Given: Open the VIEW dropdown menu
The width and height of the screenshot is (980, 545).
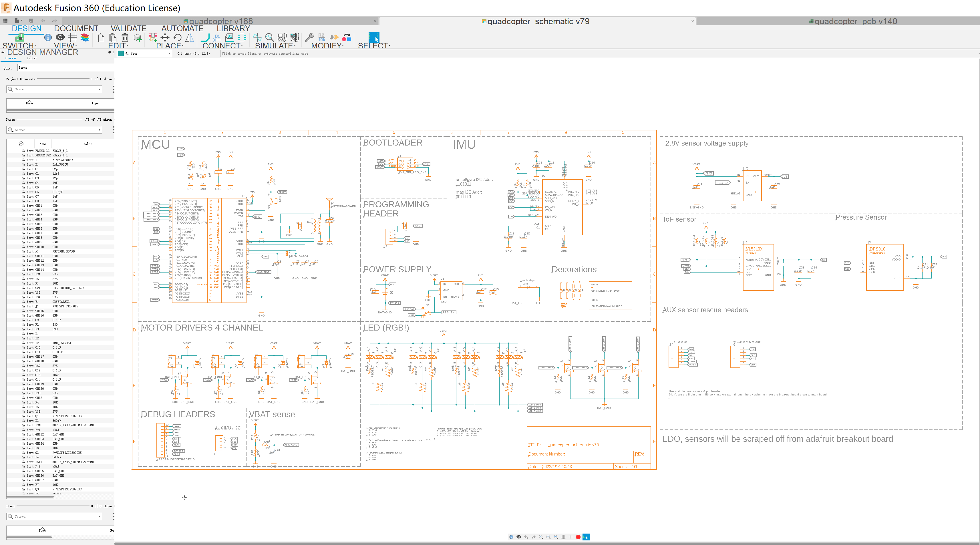Looking at the screenshot, I should [x=65, y=45].
